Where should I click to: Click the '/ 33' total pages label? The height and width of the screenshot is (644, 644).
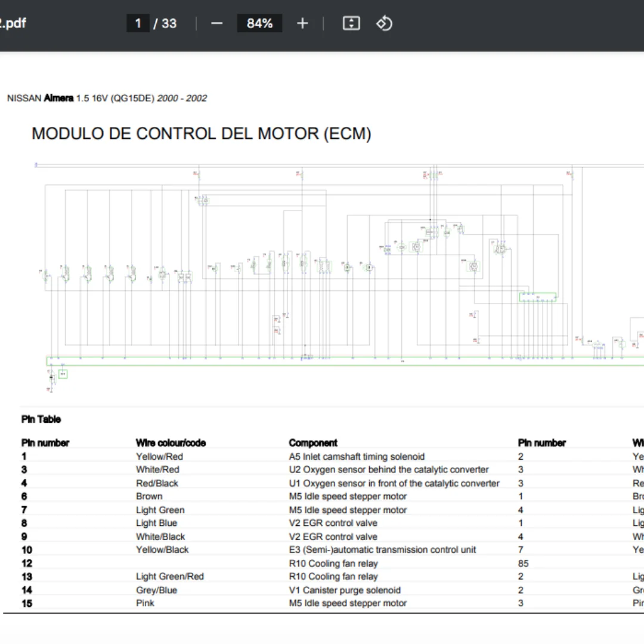165,23
